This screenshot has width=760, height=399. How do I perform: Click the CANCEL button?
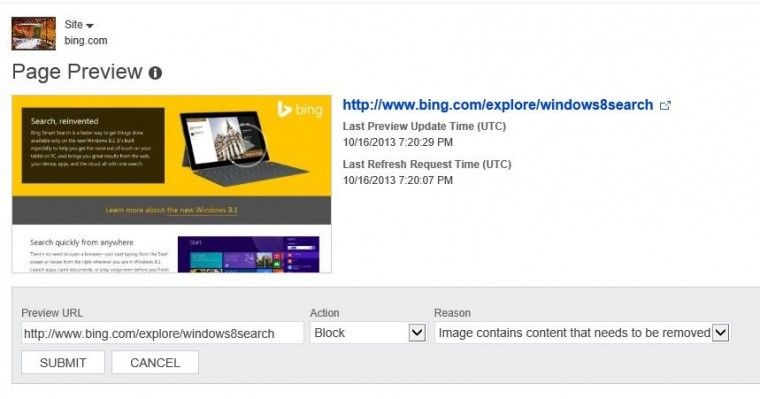155,363
